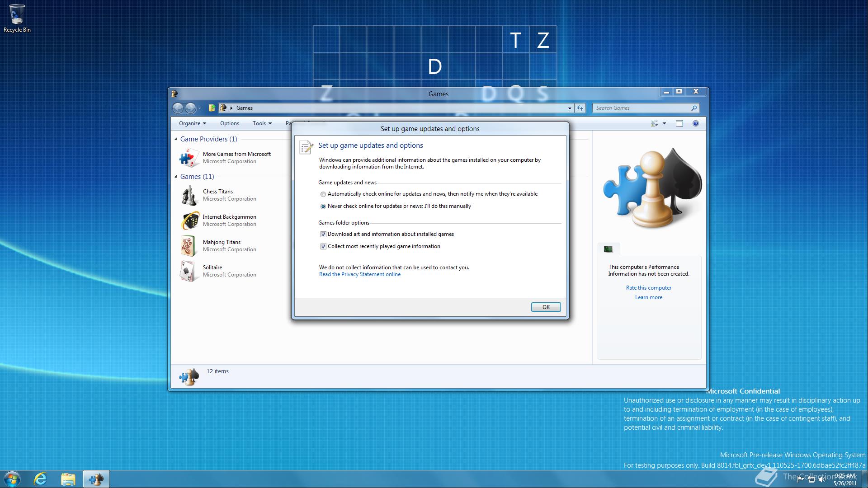The height and width of the screenshot is (488, 868).
Task: Click the '12 items' status text
Action: pos(217,371)
